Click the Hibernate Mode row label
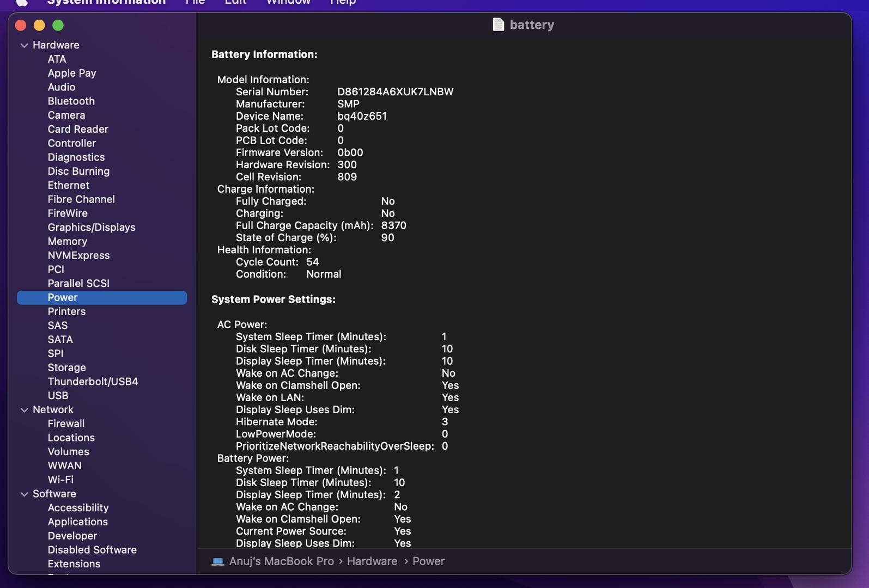Screen dimensions: 869x588 coord(276,422)
